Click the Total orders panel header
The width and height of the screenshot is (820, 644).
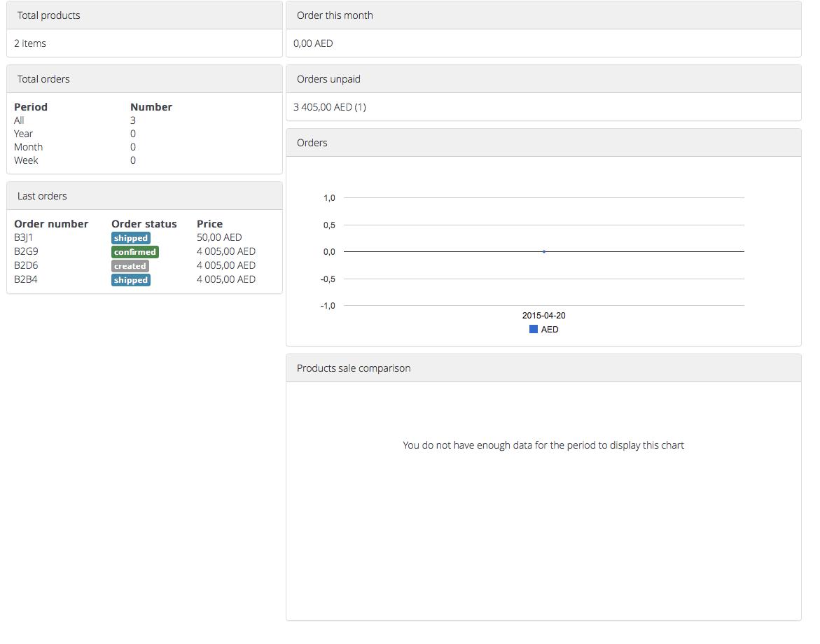coord(144,79)
